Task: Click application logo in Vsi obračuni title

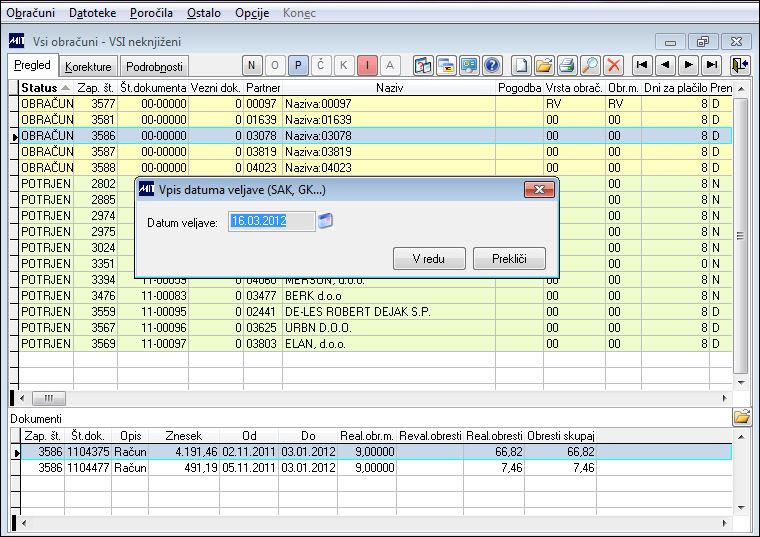Action: (x=16, y=41)
